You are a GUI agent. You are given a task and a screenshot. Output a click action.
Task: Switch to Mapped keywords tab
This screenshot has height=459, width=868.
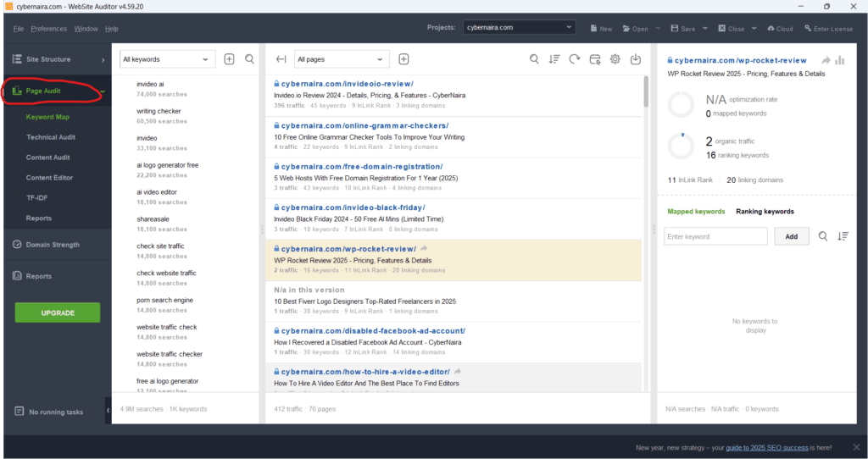pyautogui.click(x=696, y=211)
